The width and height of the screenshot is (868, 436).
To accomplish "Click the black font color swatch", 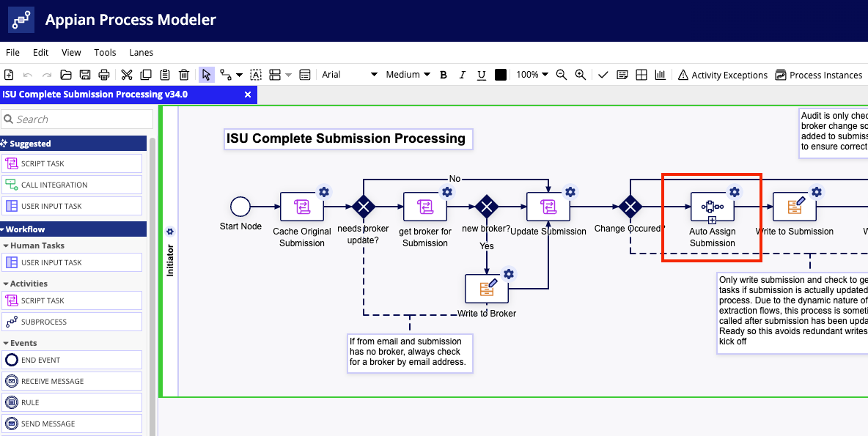I will (x=501, y=75).
